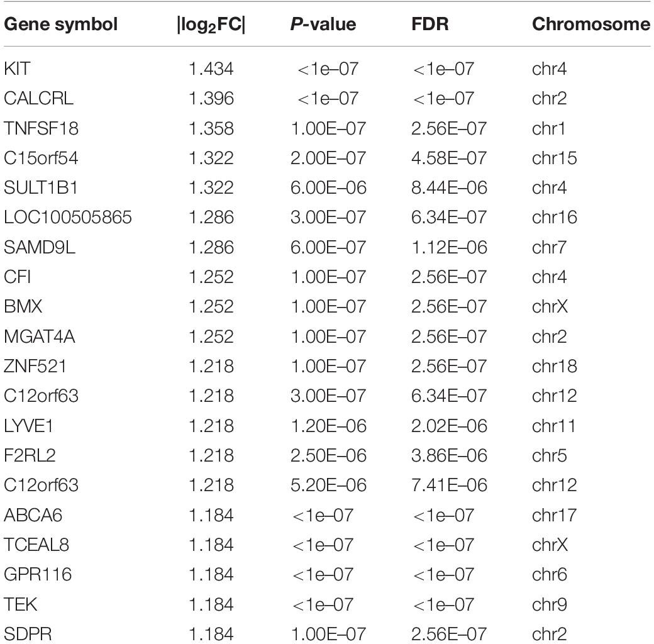Click the ZNF521 gene symbol

pyautogui.click(x=35, y=366)
